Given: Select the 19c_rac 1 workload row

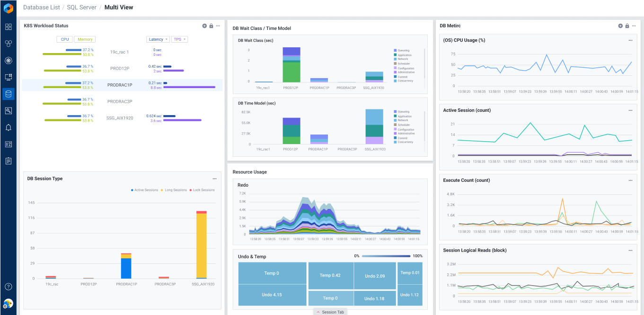Looking at the screenshot, I should [123, 52].
